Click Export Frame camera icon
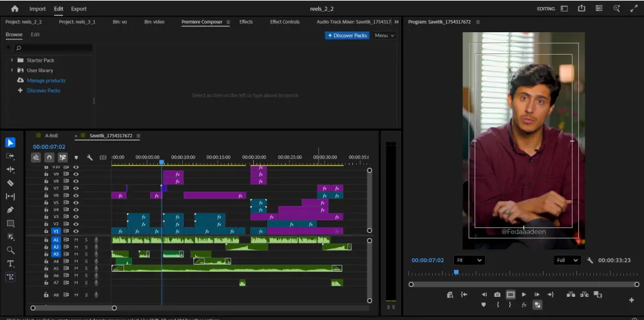 tap(497, 295)
